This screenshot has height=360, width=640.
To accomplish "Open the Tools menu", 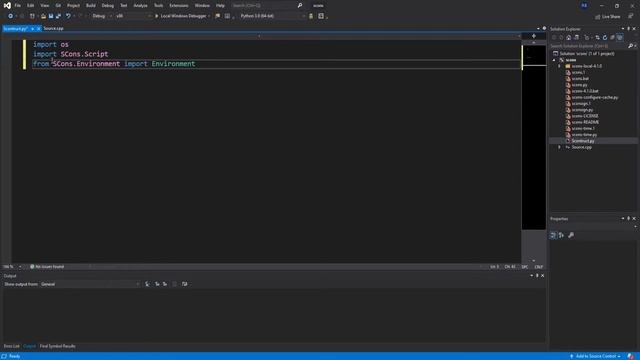I will [158, 6].
